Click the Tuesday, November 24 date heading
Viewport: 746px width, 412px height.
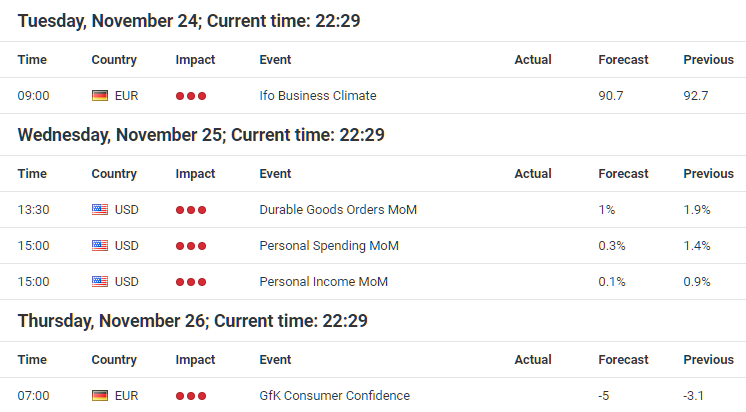[189, 21]
